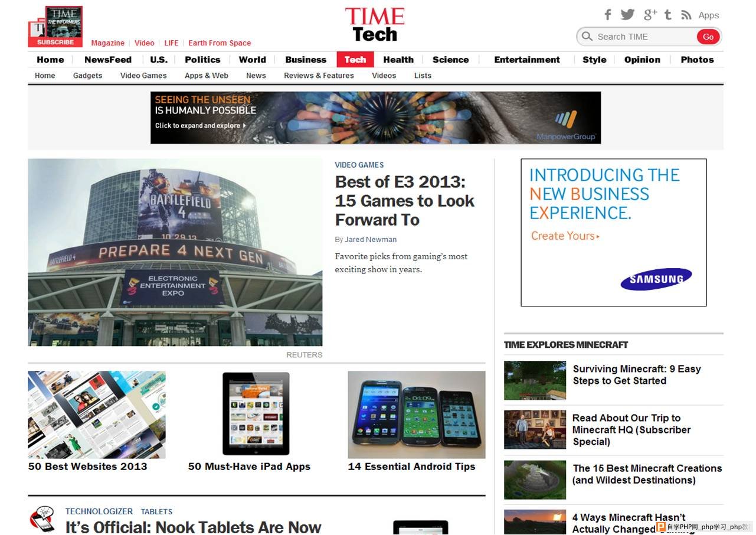
Task: Open '50 Best Websites 2013' title link
Action: (x=88, y=467)
